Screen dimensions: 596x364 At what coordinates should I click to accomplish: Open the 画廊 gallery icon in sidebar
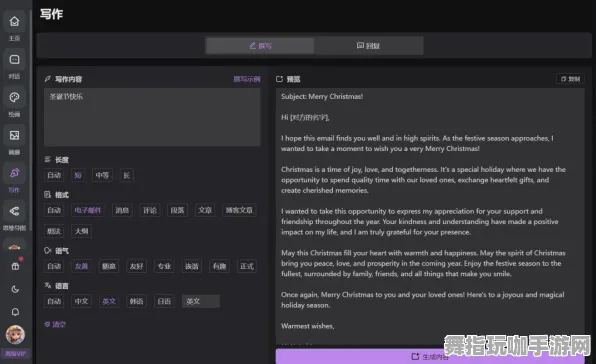coord(14,136)
